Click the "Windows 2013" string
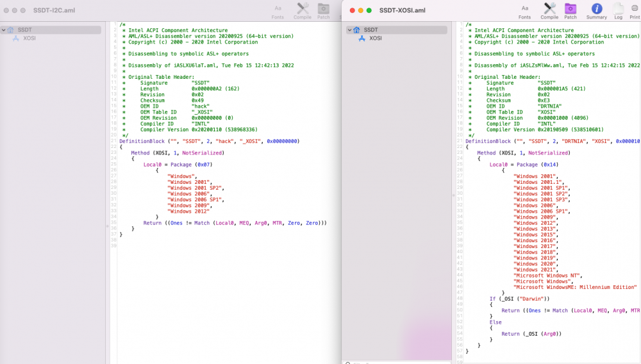 click(535, 229)
